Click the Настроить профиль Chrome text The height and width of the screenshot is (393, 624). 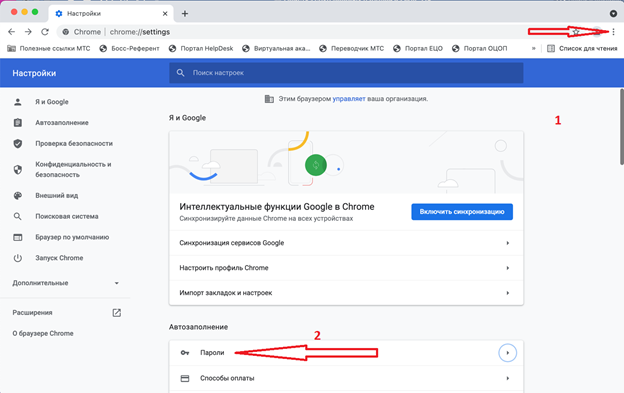[x=224, y=268]
